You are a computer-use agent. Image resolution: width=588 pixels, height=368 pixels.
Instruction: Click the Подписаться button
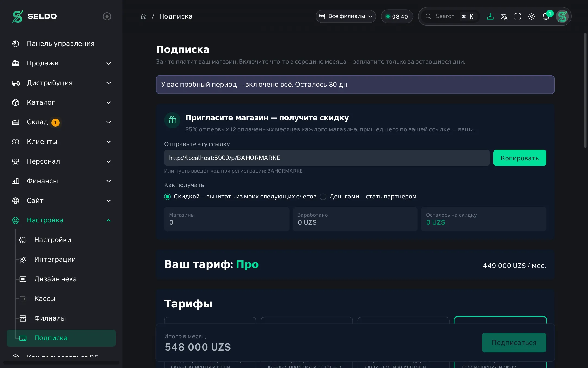514,343
